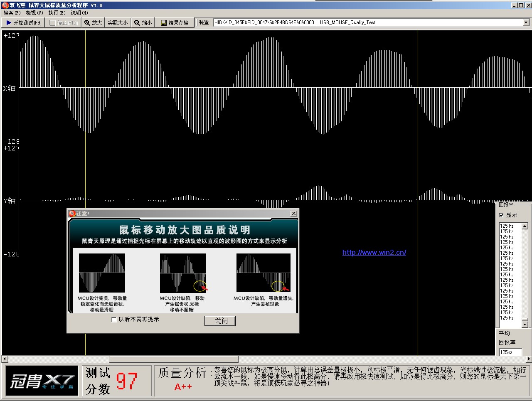Start the test with 开始测试(F9)
Screen dimensions: 532x401
coord(24,23)
